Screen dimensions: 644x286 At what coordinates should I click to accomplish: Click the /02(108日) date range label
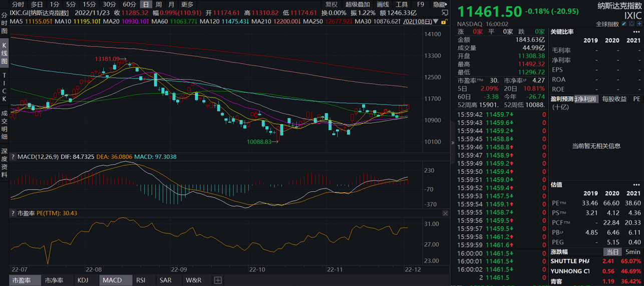[417, 22]
